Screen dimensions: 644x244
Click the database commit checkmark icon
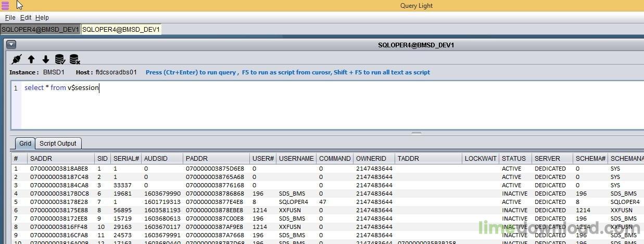[60, 59]
